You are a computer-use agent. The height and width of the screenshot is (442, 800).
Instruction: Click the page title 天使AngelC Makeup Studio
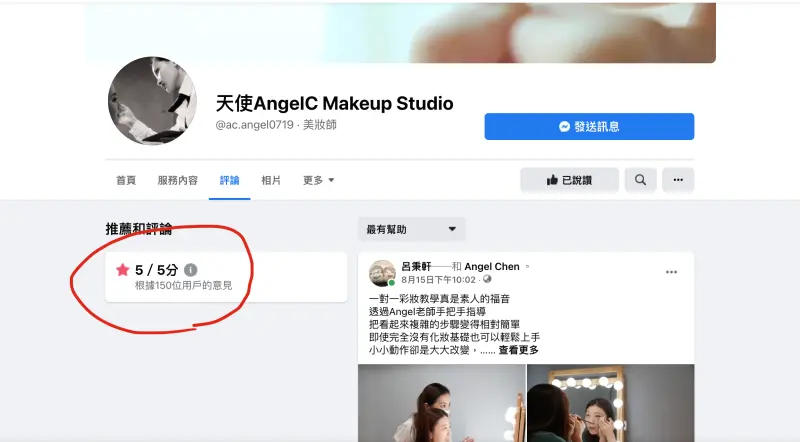[x=335, y=104]
